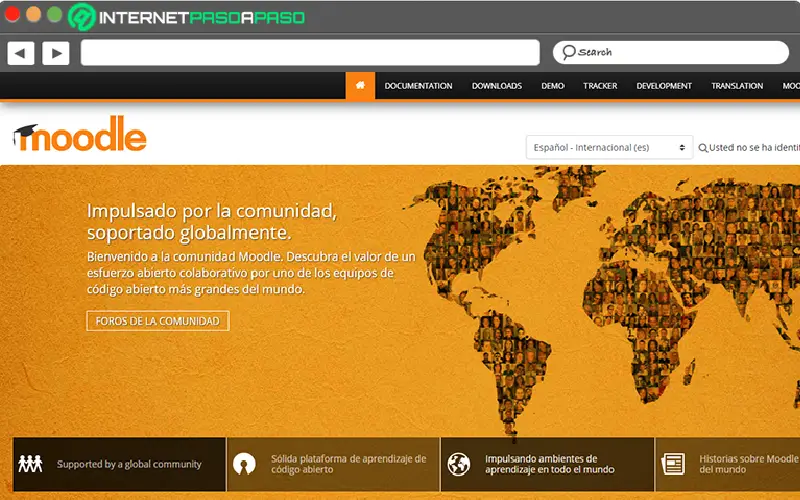This screenshot has width=800, height=500.
Task: Click the browser forward arrow button
Action: point(56,53)
